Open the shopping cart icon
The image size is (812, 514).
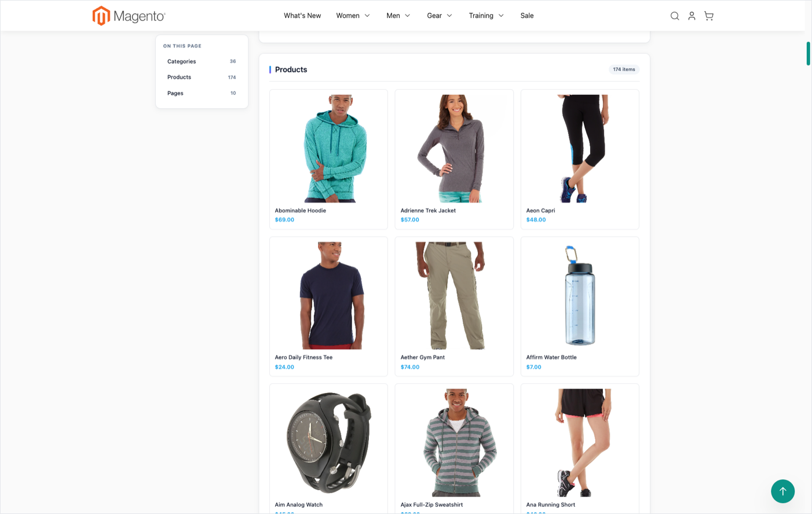coord(708,16)
